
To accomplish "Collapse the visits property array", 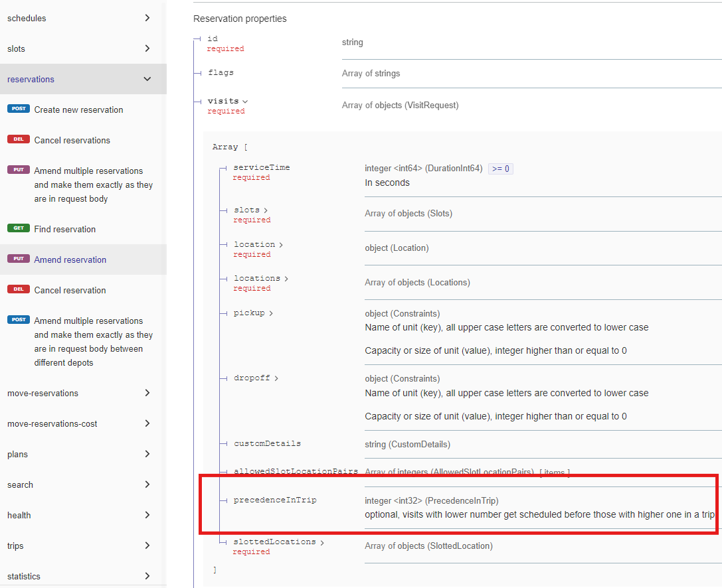I will coord(245,102).
